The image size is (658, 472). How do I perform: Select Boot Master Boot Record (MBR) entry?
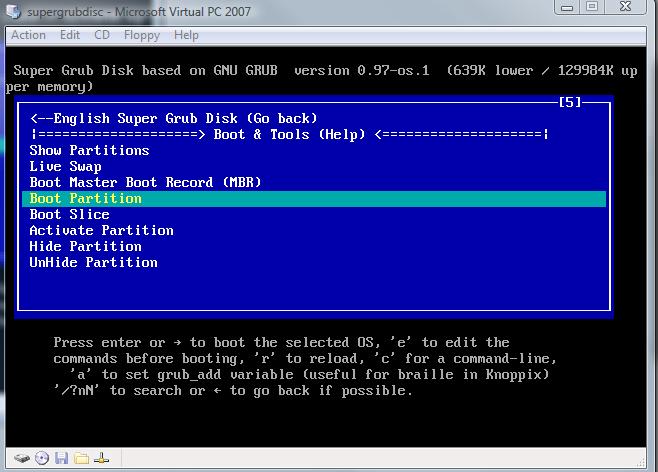point(314,182)
